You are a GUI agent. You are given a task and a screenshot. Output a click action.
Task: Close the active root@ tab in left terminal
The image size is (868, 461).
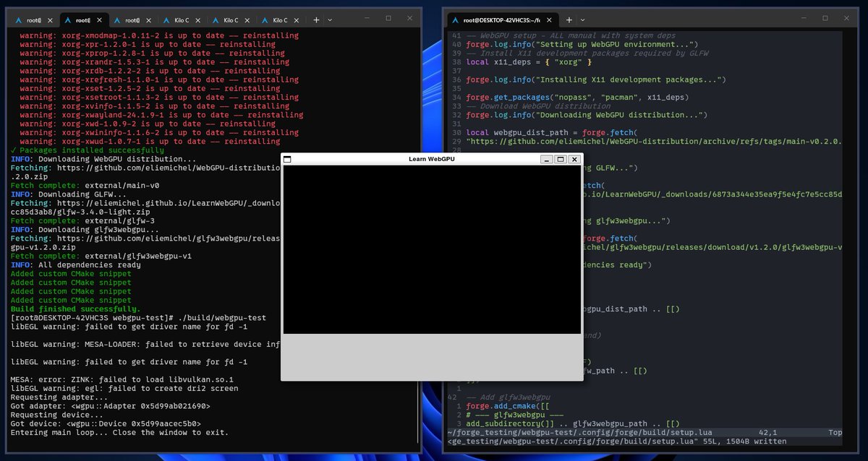(x=101, y=20)
